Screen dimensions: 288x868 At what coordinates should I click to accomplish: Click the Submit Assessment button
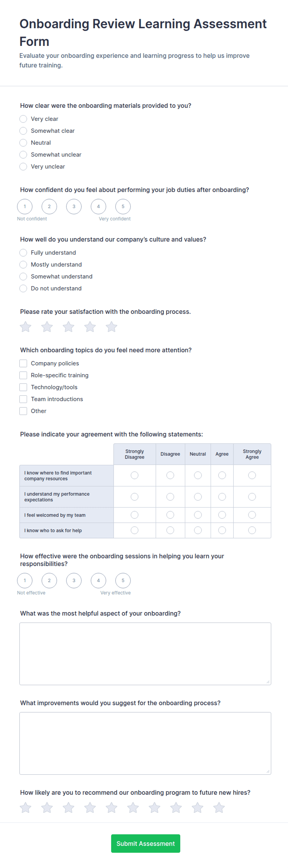pos(146,843)
